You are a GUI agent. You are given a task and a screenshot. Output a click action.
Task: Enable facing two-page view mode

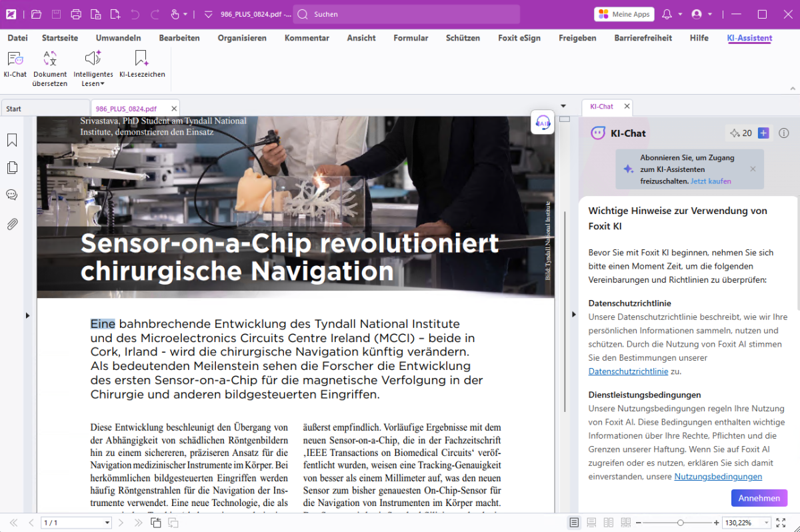click(609, 523)
